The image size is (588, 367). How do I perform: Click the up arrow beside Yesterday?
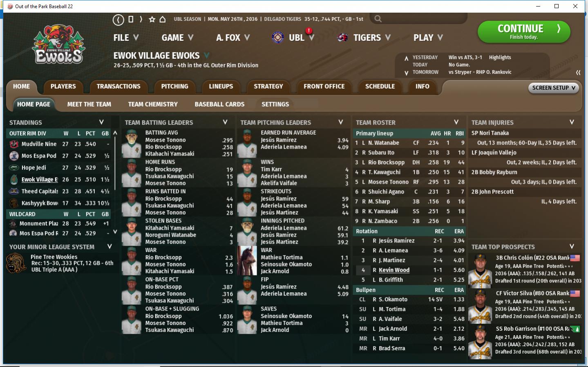pos(406,58)
